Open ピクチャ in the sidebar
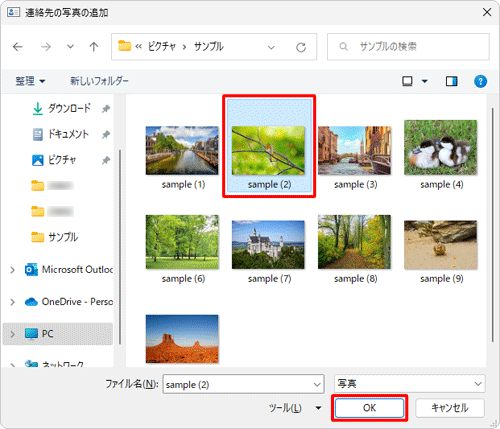This screenshot has width=500, height=429. click(62, 160)
